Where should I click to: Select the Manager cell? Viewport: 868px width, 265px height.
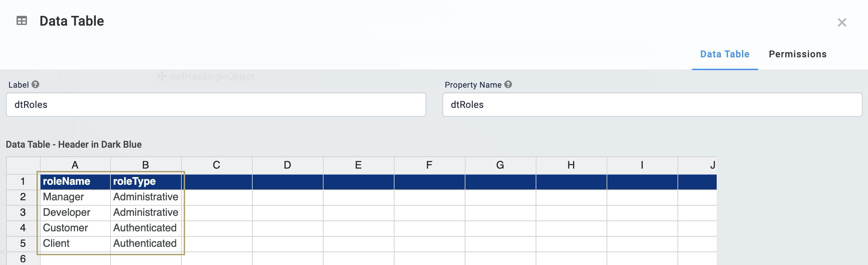pyautogui.click(x=75, y=197)
